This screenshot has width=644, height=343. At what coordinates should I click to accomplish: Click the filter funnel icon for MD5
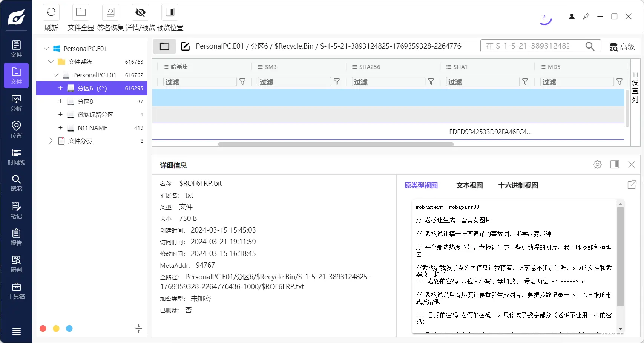619,82
